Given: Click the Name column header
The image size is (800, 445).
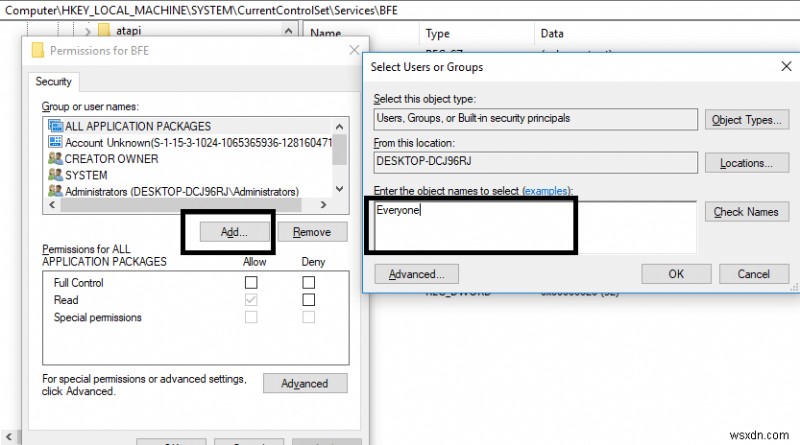Looking at the screenshot, I should 326,33.
